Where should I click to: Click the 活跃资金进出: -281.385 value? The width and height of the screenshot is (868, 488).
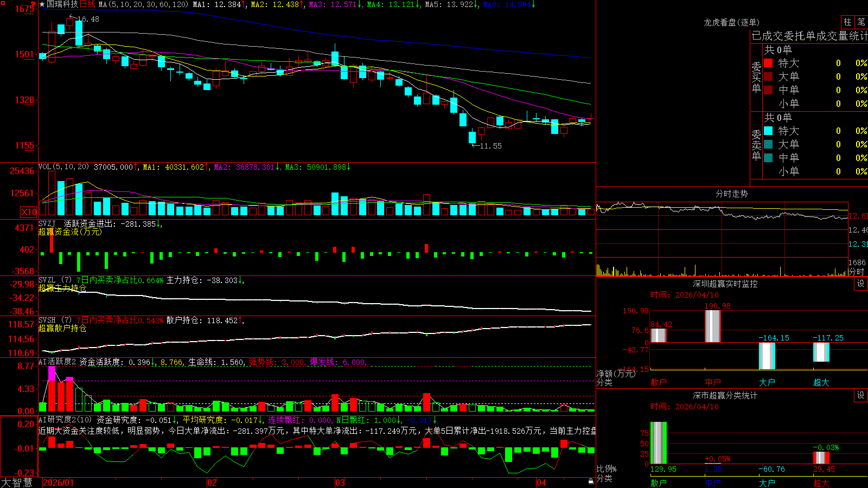click(110, 223)
